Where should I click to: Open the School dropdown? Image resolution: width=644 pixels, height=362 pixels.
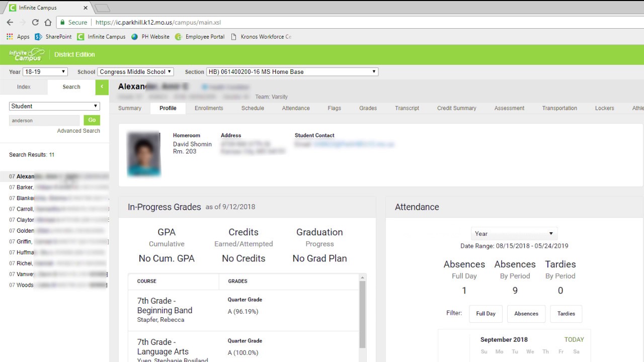pyautogui.click(x=135, y=72)
